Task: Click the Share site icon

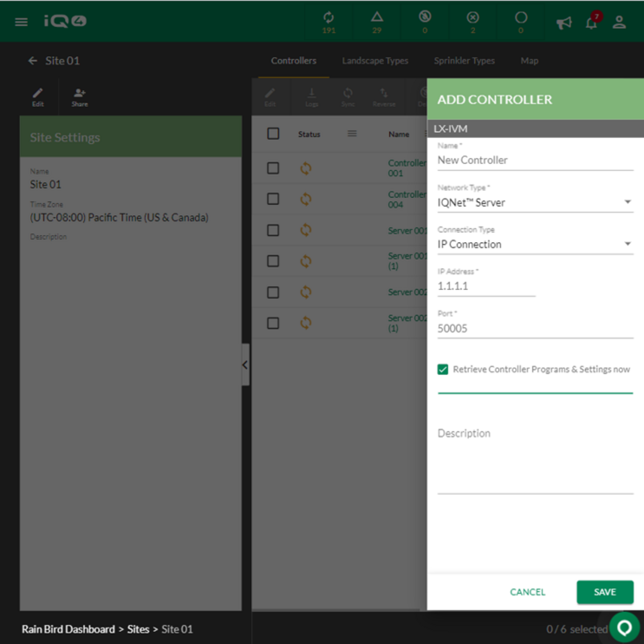Action: (x=80, y=97)
